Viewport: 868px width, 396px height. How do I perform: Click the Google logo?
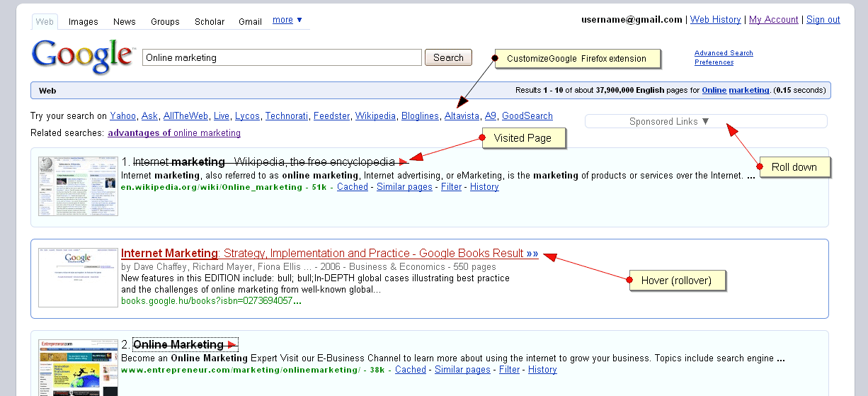click(82, 57)
